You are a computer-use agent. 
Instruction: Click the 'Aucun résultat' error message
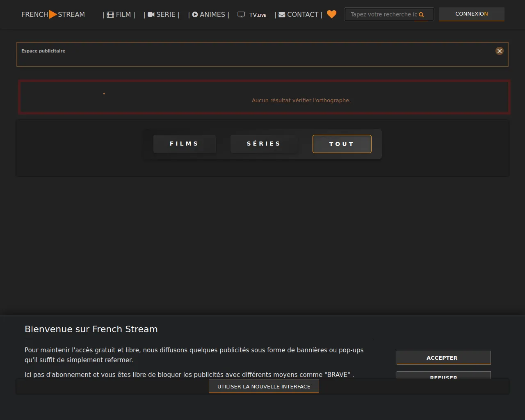(301, 100)
